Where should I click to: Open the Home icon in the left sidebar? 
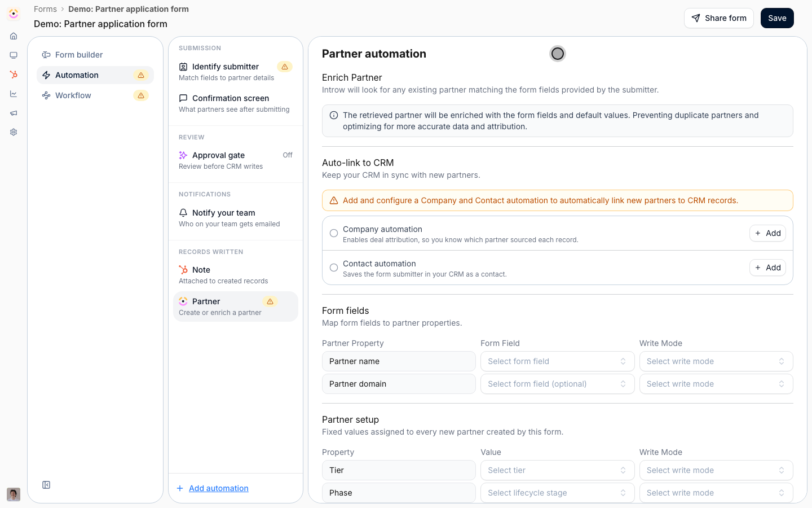pos(14,36)
